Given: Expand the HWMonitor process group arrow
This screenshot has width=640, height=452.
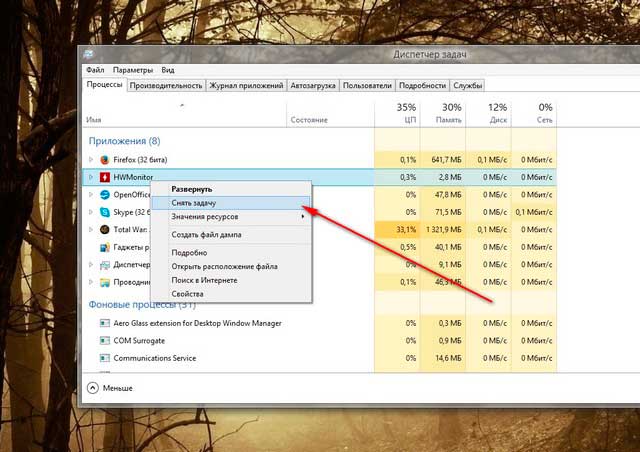Looking at the screenshot, I should tap(91, 177).
